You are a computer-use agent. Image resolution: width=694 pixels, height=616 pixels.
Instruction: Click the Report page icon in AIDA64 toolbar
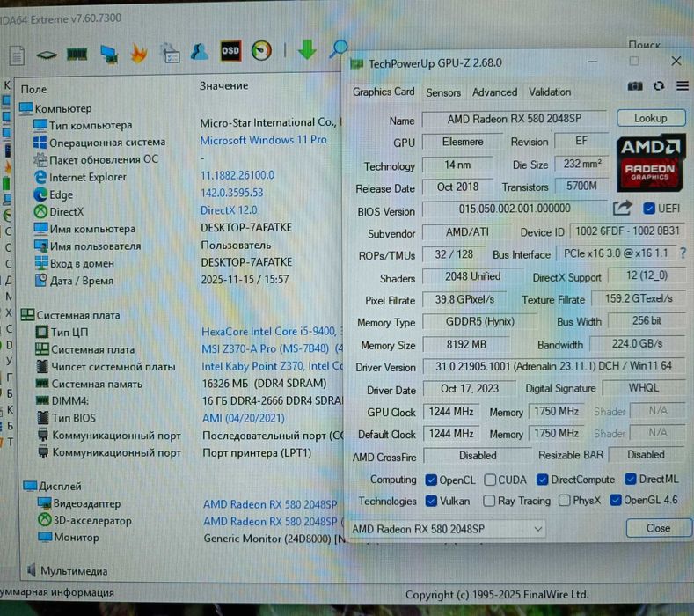18,55
